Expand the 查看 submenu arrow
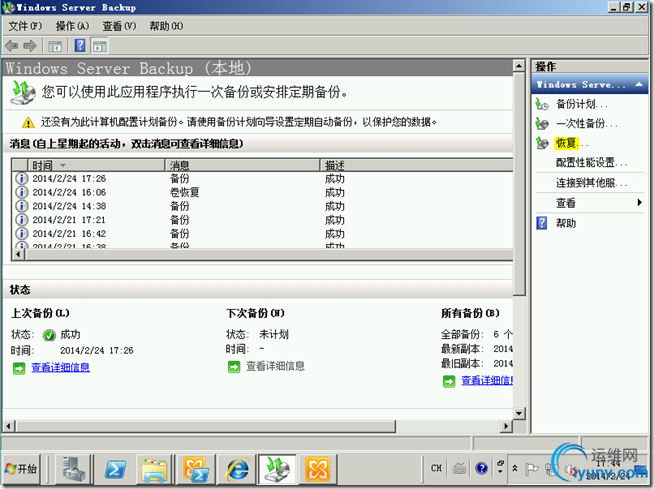The height and width of the screenshot is (489, 654). (x=639, y=202)
